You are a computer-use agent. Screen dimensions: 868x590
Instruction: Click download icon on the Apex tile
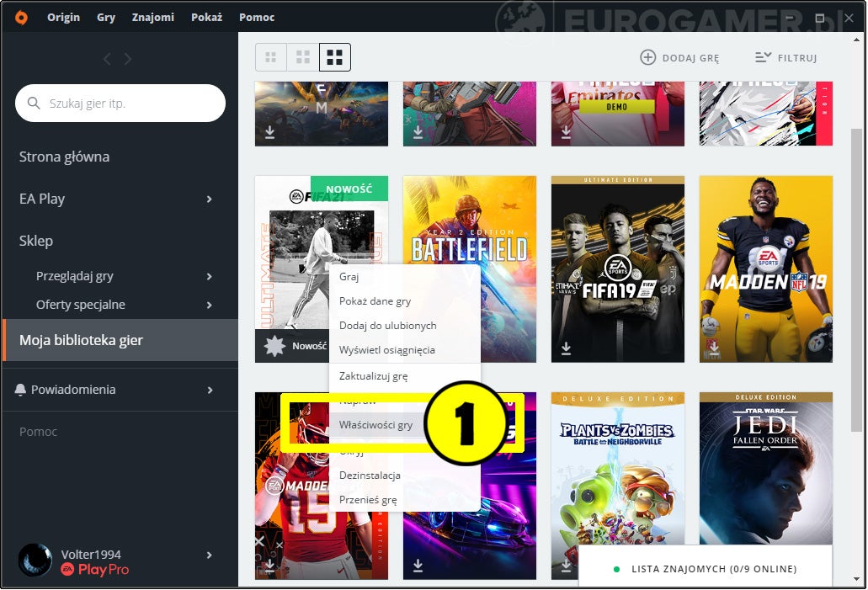[x=418, y=132]
